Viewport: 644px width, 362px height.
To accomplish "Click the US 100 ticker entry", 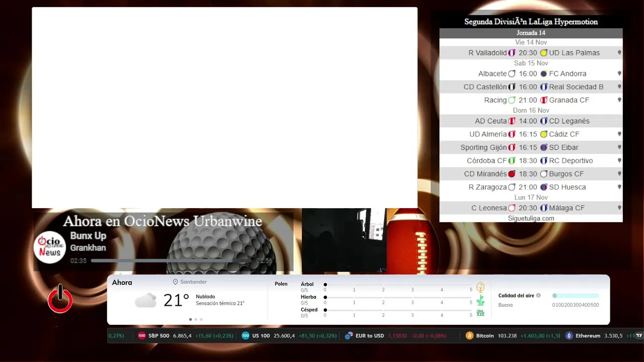I will click(289, 336).
